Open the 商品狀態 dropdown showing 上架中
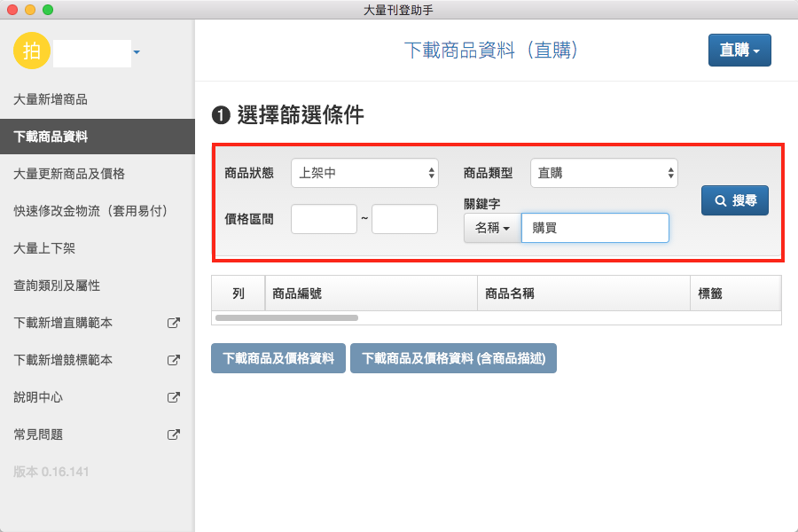Image resolution: width=798 pixels, height=532 pixels. pyautogui.click(x=364, y=173)
